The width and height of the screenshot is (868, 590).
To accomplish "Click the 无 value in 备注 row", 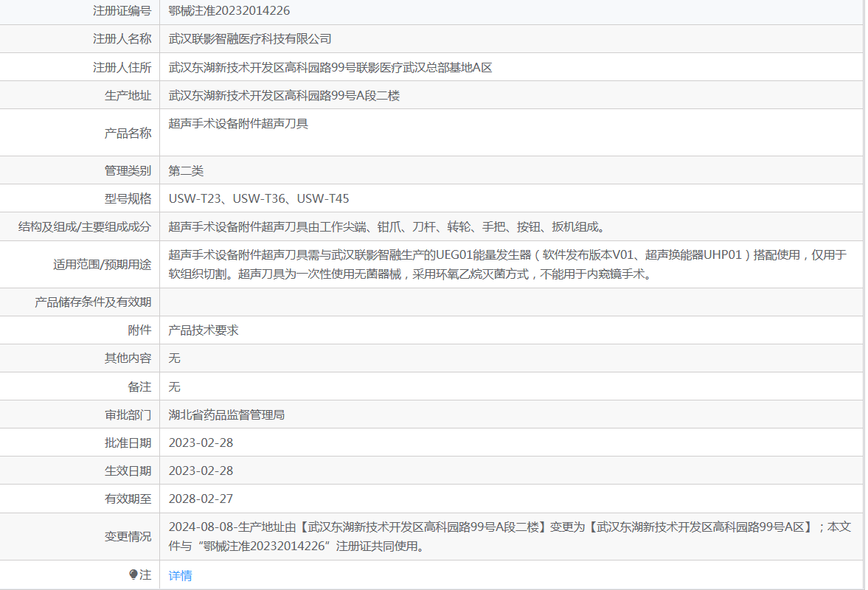I will 174,387.
